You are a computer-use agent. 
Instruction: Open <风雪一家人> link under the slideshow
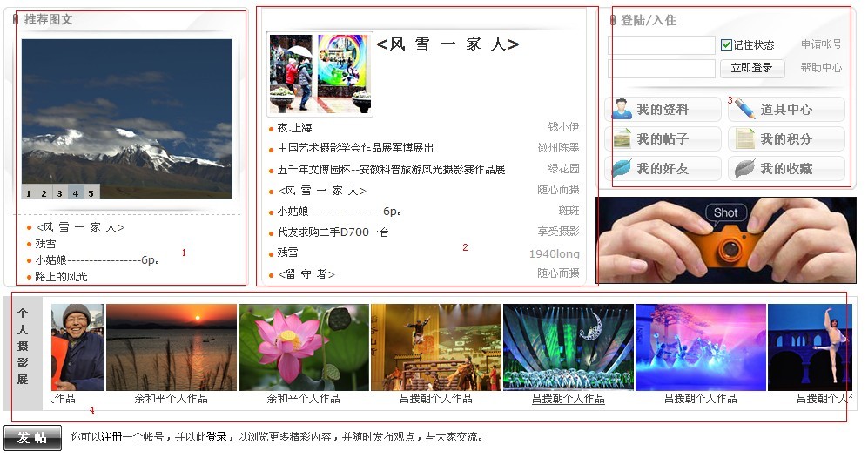[80, 227]
